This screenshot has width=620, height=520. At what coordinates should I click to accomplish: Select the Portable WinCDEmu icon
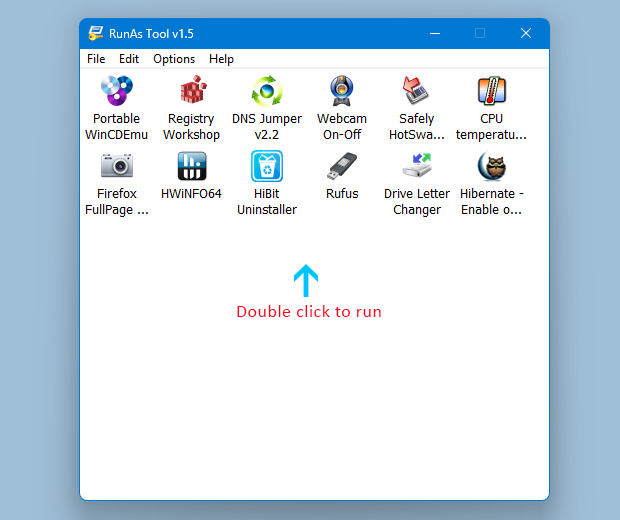click(116, 92)
